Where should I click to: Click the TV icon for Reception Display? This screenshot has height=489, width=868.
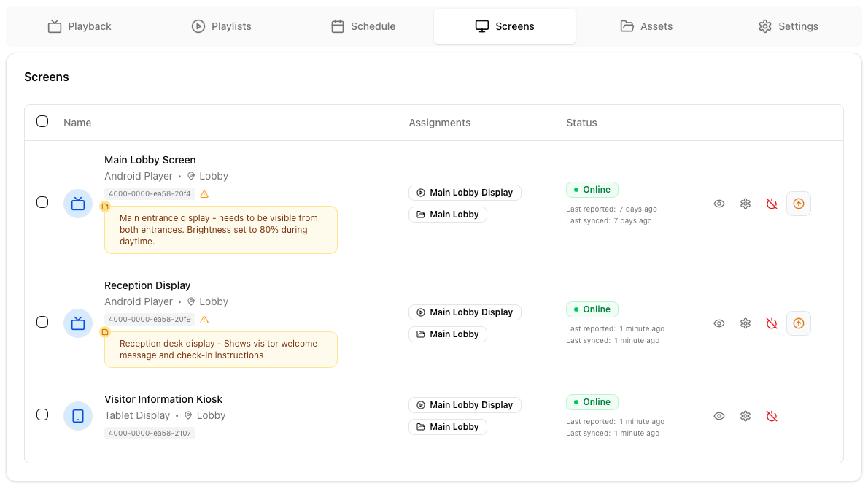[78, 323]
